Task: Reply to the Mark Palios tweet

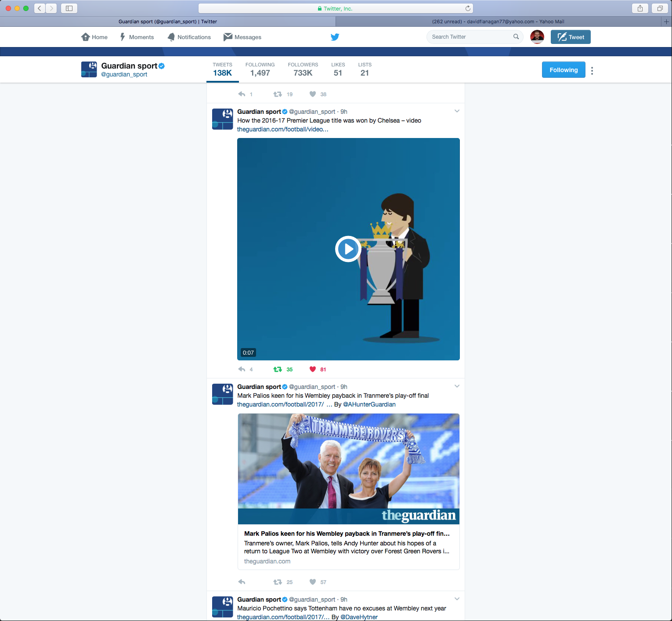Action: point(242,582)
